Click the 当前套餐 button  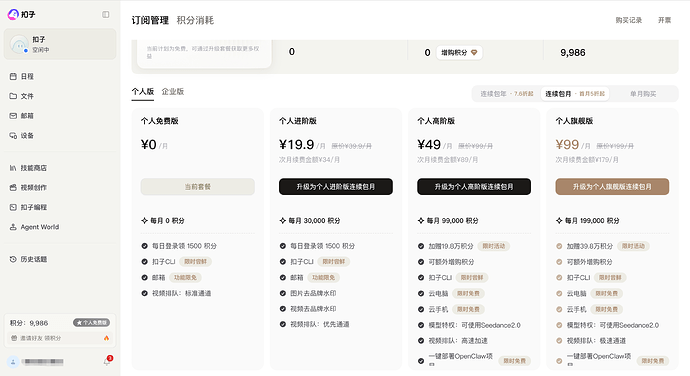pyautogui.click(x=198, y=187)
